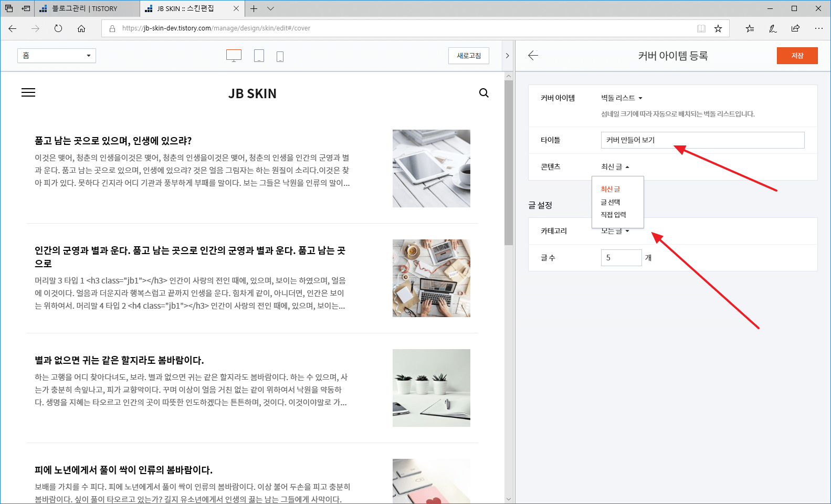
Task: Click the potted plants thumbnail
Action: (x=432, y=388)
